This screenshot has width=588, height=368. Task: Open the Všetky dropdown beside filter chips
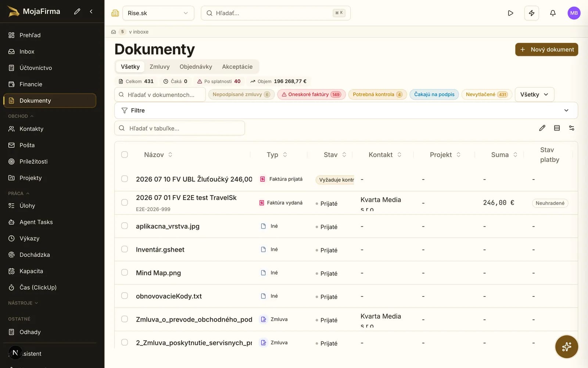(534, 95)
